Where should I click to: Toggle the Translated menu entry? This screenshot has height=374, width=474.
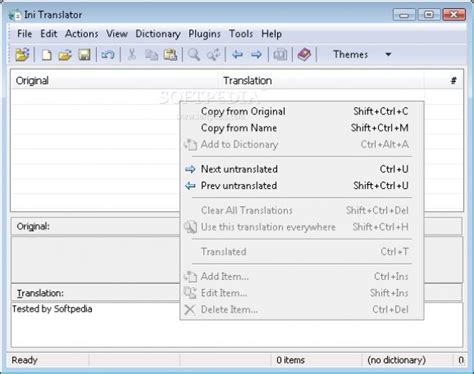[302, 252]
